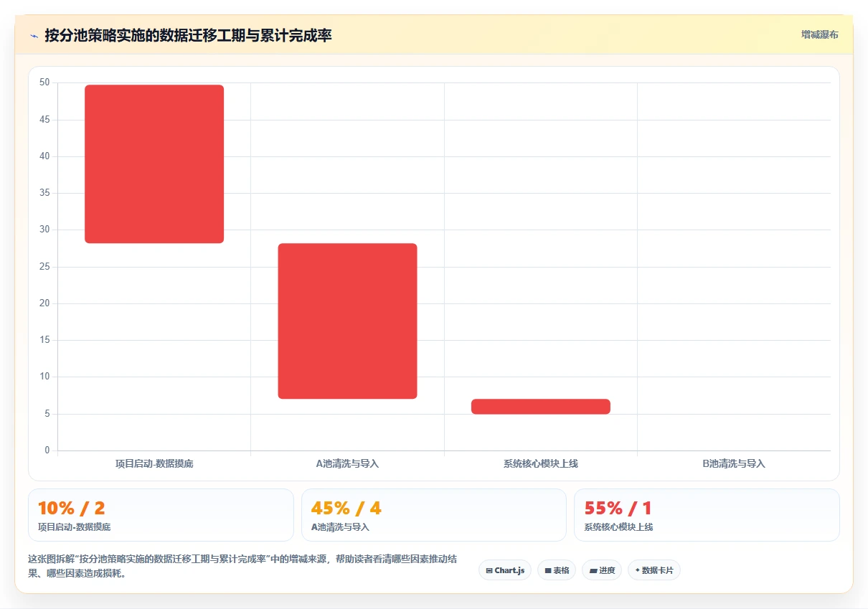This screenshot has height=609, width=868.
Task: Click the 55% / 1 data card
Action: tap(707, 515)
